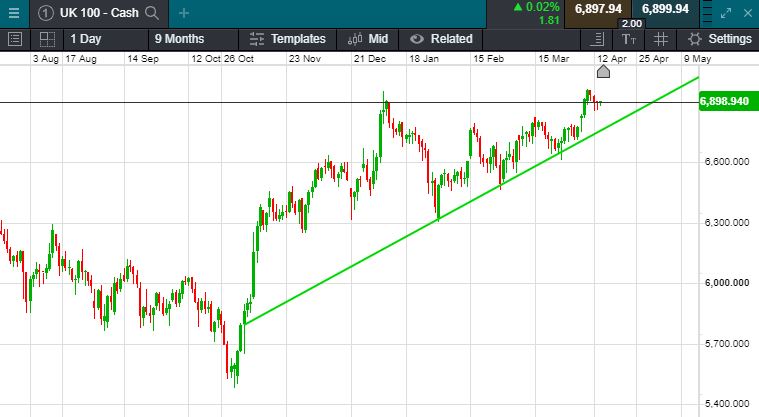Open the list panel icon

point(15,39)
